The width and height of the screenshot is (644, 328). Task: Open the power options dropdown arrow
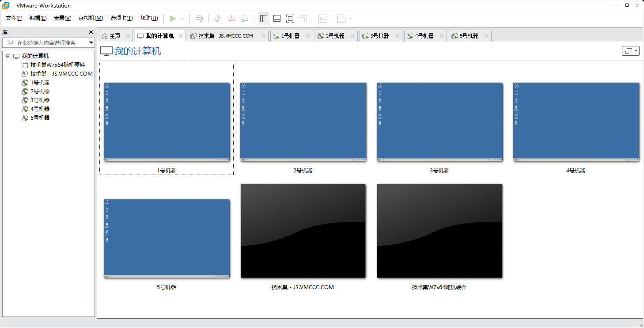(182, 19)
